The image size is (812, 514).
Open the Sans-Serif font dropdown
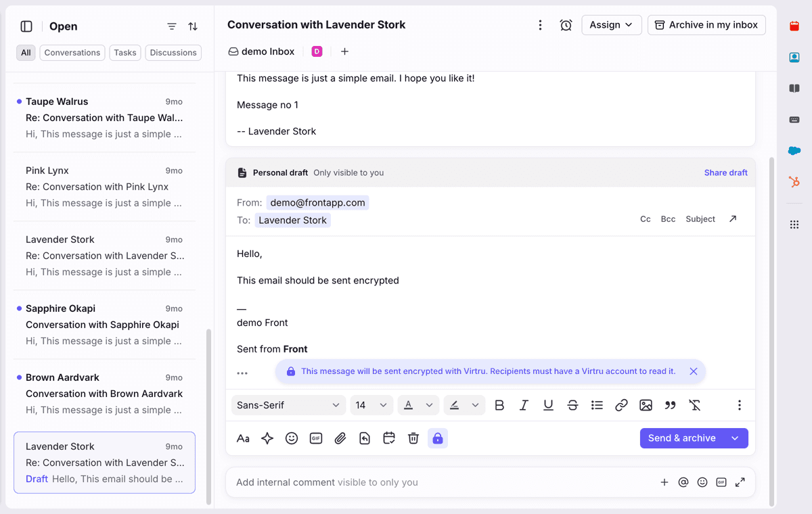[x=288, y=405]
